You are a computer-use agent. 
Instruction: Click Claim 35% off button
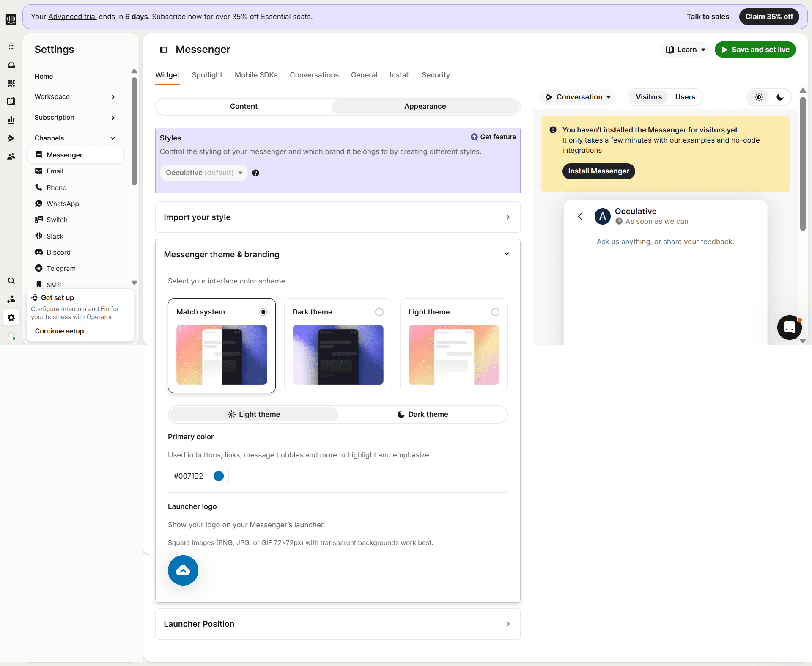click(x=769, y=17)
